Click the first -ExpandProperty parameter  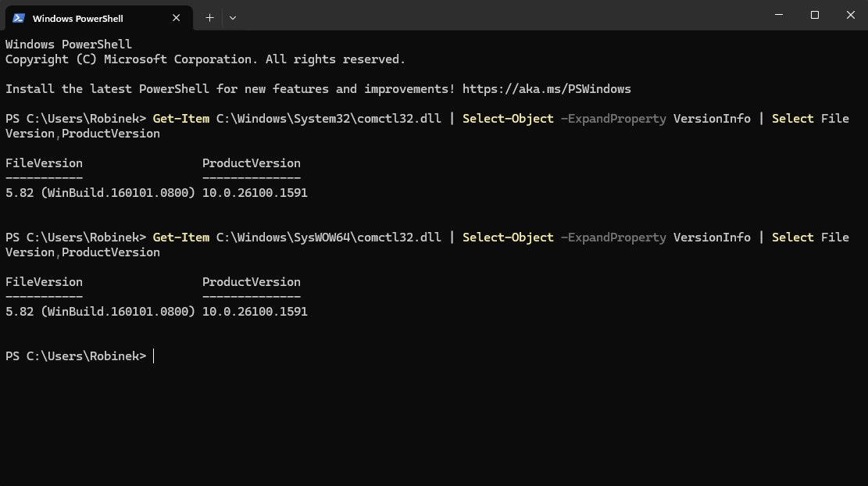coord(613,119)
